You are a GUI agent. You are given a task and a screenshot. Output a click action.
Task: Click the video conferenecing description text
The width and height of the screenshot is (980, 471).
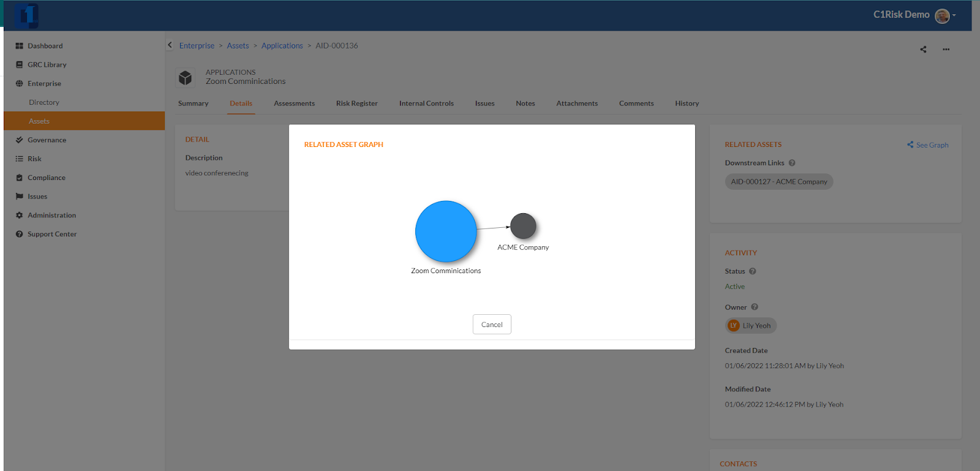[x=217, y=173]
